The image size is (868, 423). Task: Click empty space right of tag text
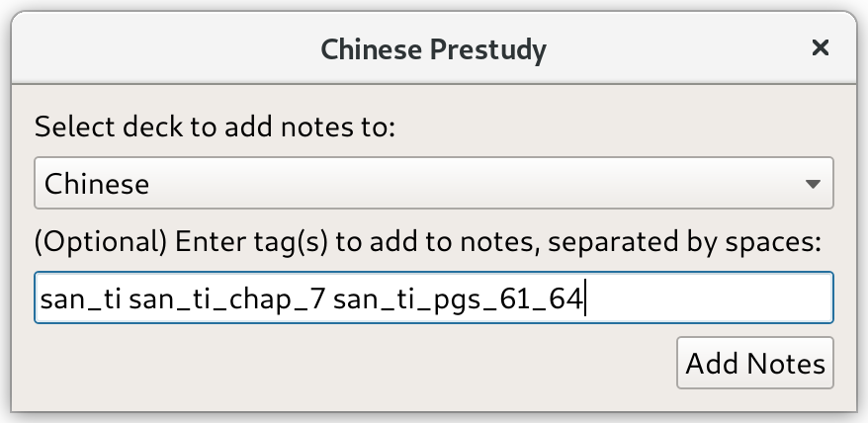709,297
